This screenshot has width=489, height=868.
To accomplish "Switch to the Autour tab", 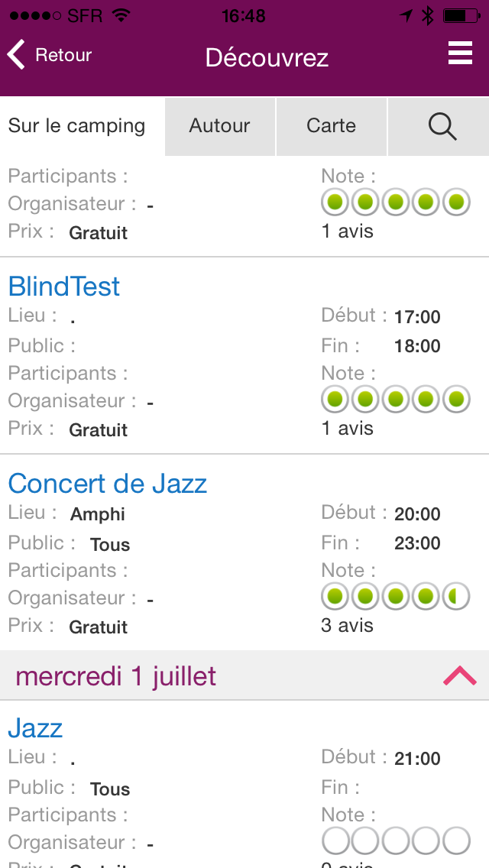I will coord(220,126).
